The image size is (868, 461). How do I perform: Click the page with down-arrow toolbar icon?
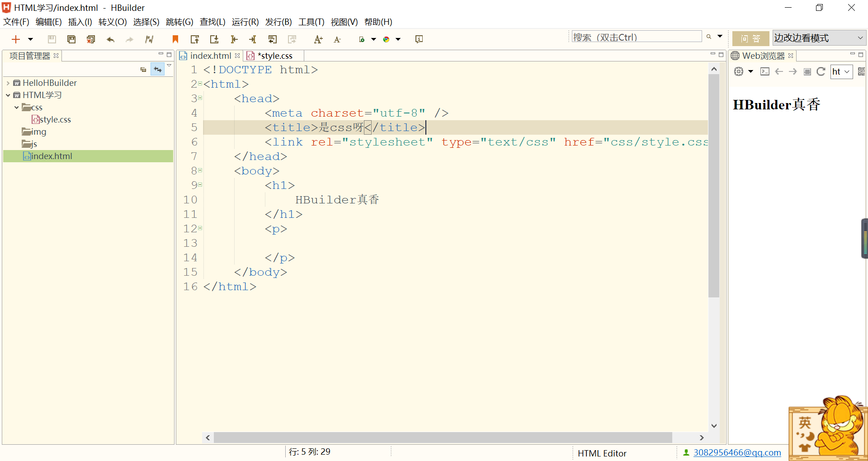pyautogui.click(x=214, y=39)
